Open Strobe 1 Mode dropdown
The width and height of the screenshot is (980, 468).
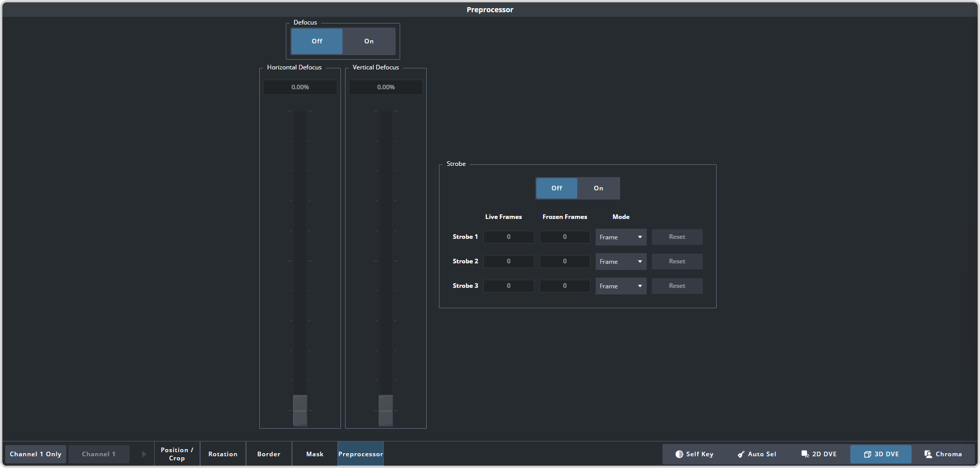621,237
